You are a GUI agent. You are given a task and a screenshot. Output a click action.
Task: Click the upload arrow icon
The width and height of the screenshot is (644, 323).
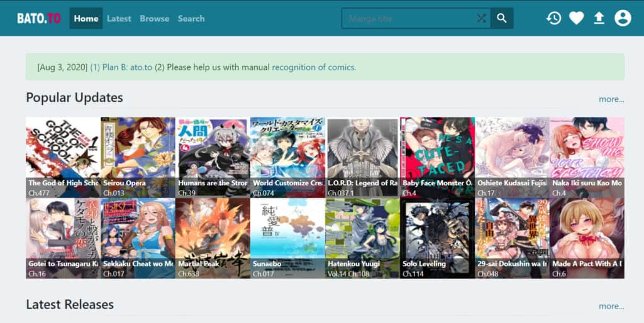pos(599,18)
